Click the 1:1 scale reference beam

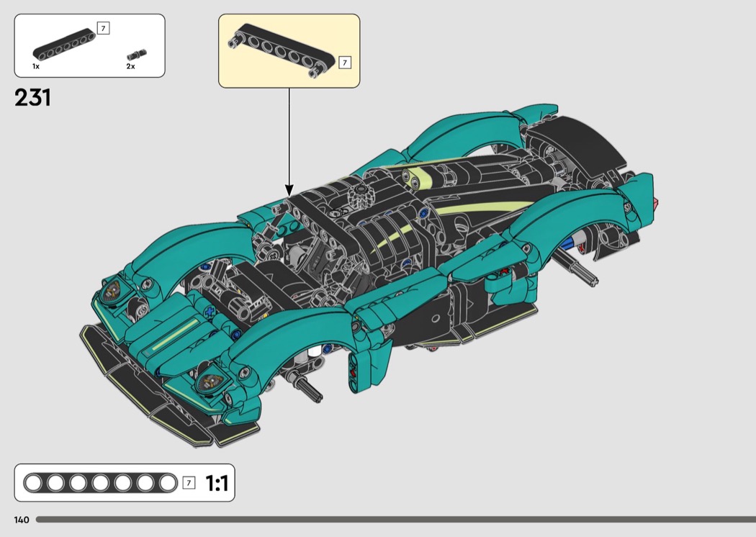pyautogui.click(x=99, y=482)
